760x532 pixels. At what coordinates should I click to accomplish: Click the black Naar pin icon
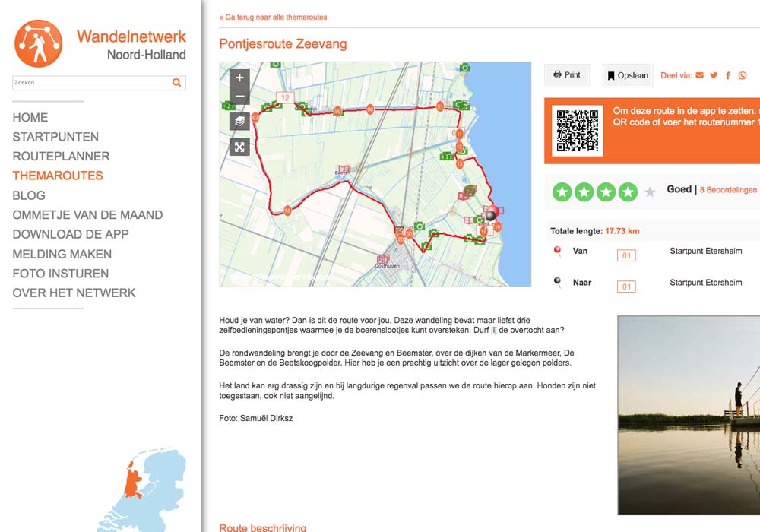[557, 282]
